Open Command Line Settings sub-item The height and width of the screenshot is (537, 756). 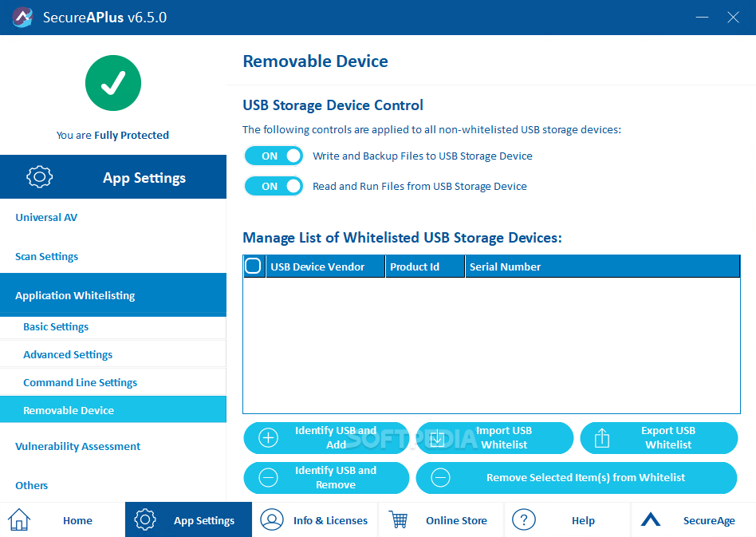pos(112,383)
